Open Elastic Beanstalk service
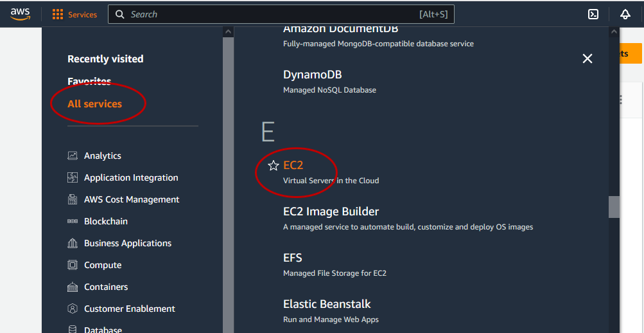The height and width of the screenshot is (333, 644). pos(327,304)
